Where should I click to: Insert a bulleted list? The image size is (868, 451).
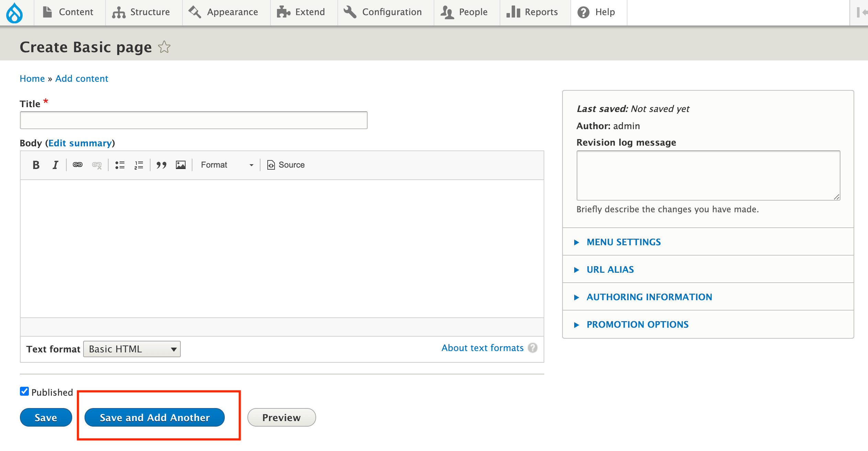pyautogui.click(x=120, y=165)
